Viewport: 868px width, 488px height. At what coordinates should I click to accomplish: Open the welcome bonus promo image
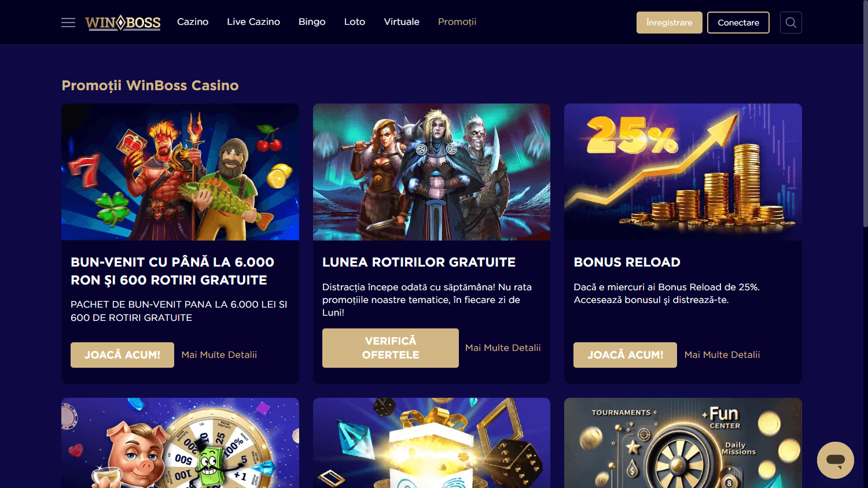[180, 172]
